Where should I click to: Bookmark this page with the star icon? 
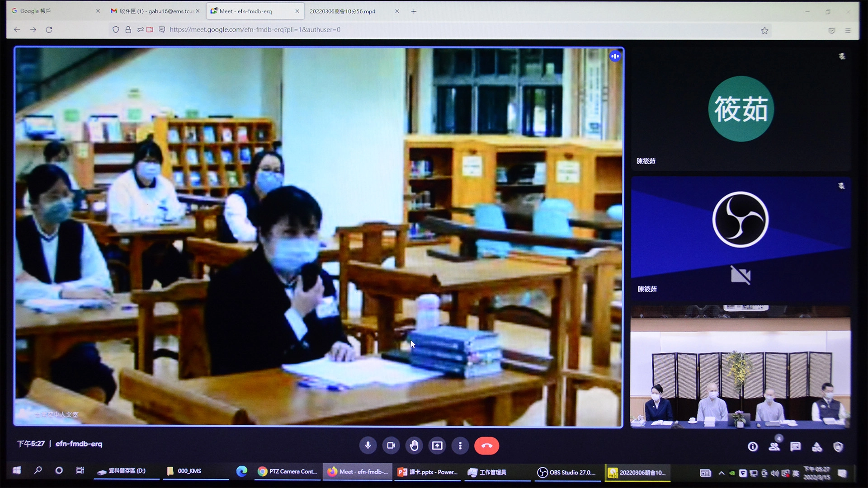click(x=764, y=30)
